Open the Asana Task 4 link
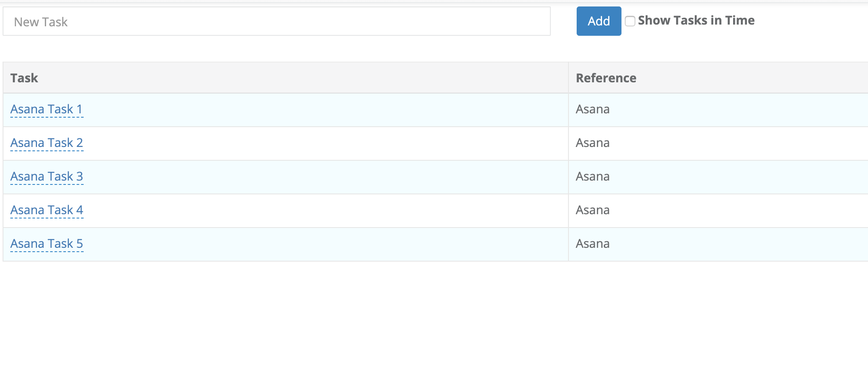Viewport: 868px width, 387px height. coord(47,210)
